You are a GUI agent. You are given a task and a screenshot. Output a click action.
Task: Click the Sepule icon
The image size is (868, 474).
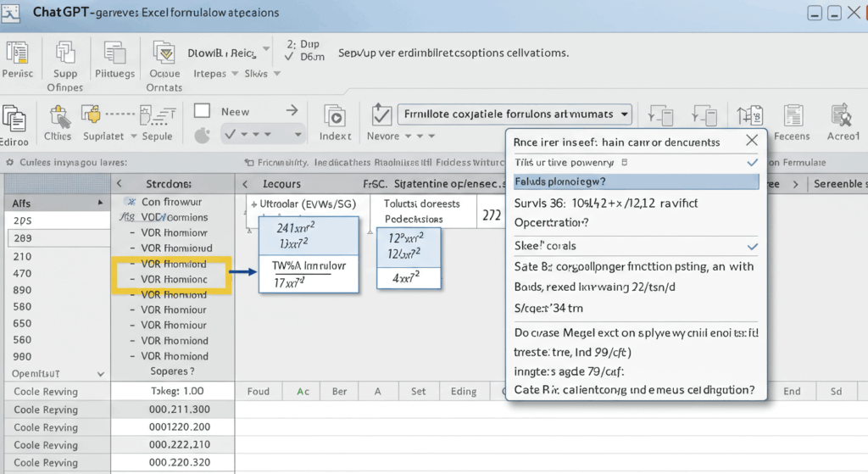click(x=157, y=116)
